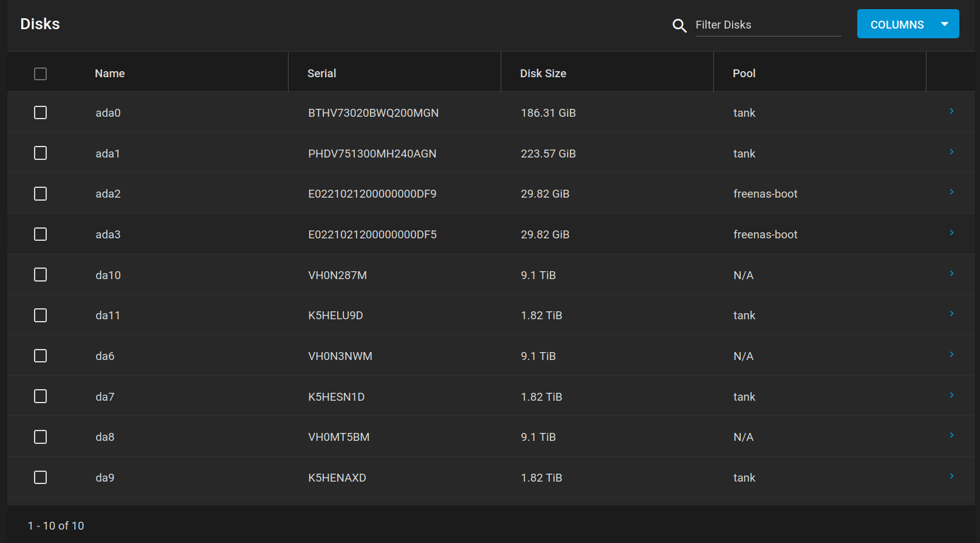Focus the Filter Disks search field
Viewport: 980px width, 543px height.
768,25
